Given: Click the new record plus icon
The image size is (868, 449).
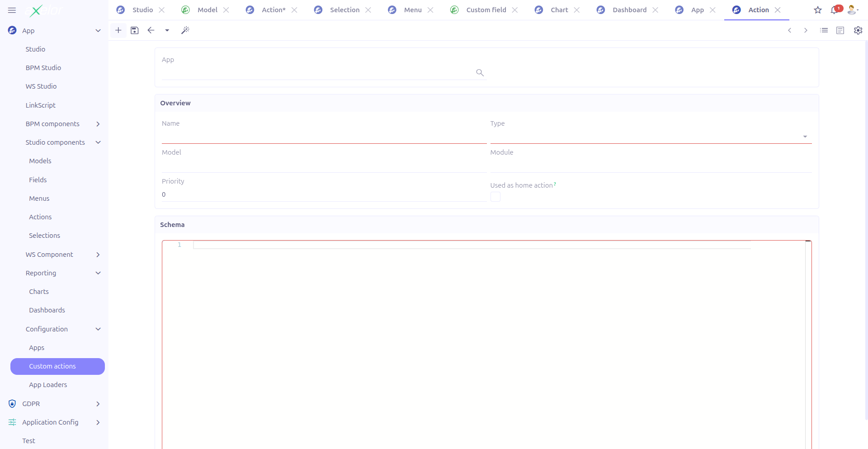Looking at the screenshot, I should (x=118, y=30).
